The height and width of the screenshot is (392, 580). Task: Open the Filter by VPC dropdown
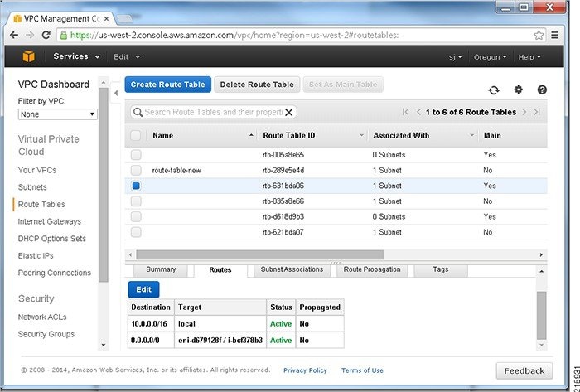click(58, 114)
